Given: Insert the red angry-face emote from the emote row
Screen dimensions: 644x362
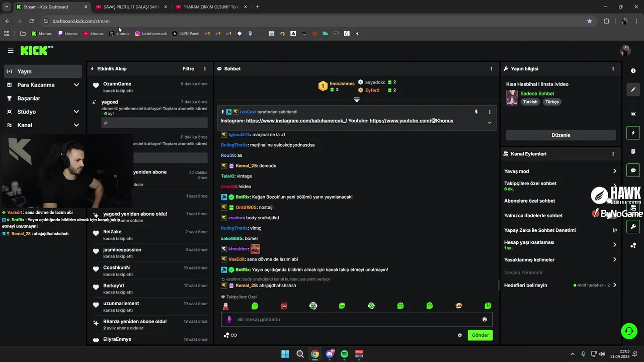Looking at the screenshot, I should pyautogui.click(x=284, y=306).
